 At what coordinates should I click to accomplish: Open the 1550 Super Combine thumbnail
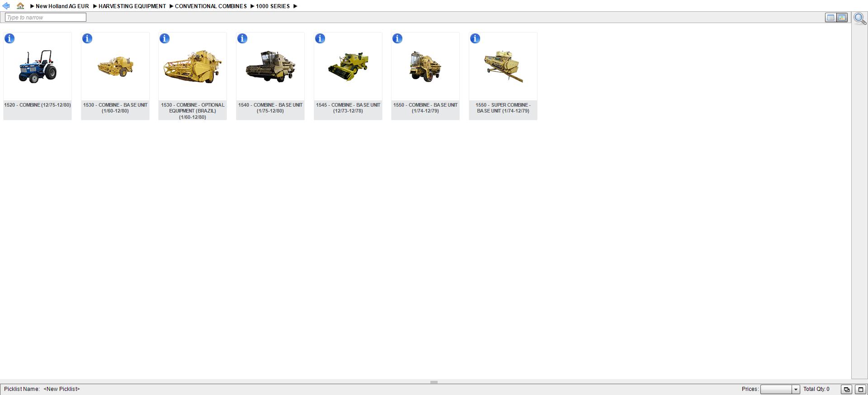point(503,66)
